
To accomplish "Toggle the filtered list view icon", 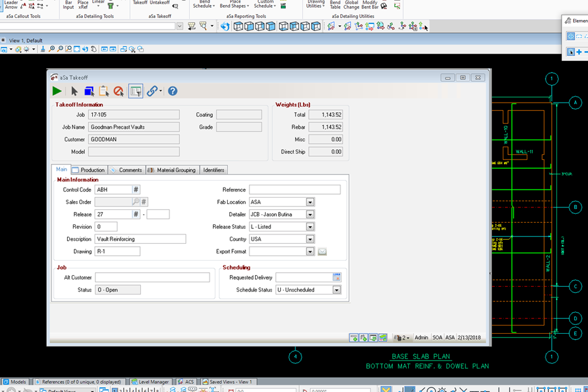I will point(136,91).
